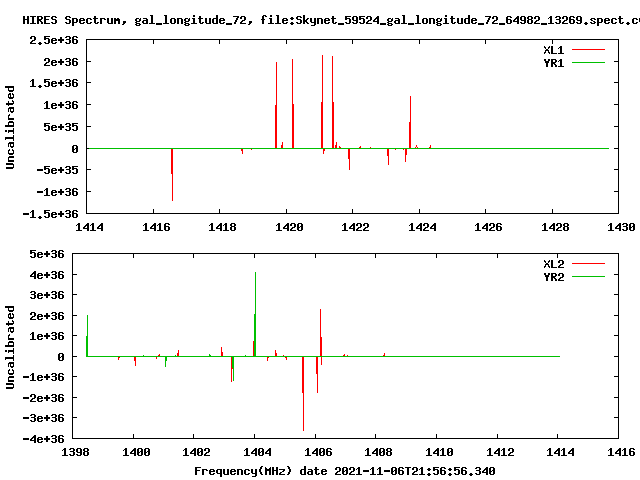Screen dimensions: 640x480
Task: Click the XL1 legend label
Action: coord(553,50)
